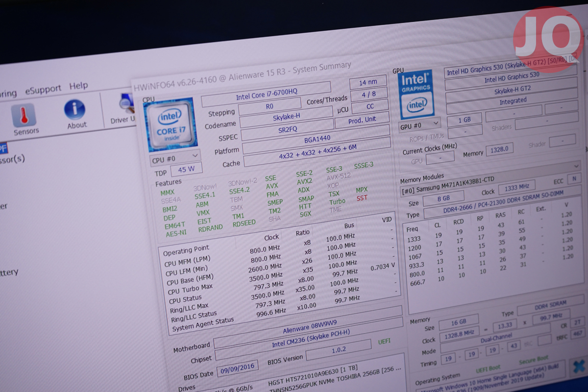This screenshot has height=392, width=588.
Task: Click the SSE4.2 feature label
Action: [239, 191]
